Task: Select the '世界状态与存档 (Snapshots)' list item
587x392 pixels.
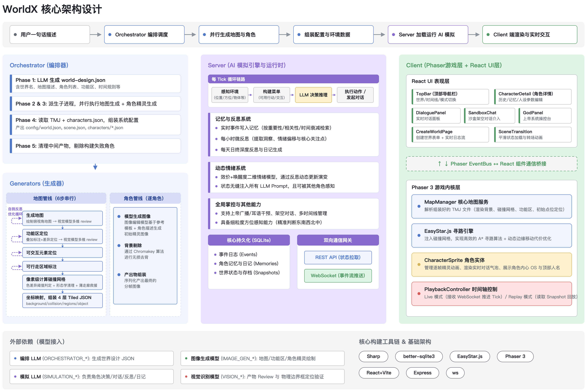Action: [x=247, y=272]
